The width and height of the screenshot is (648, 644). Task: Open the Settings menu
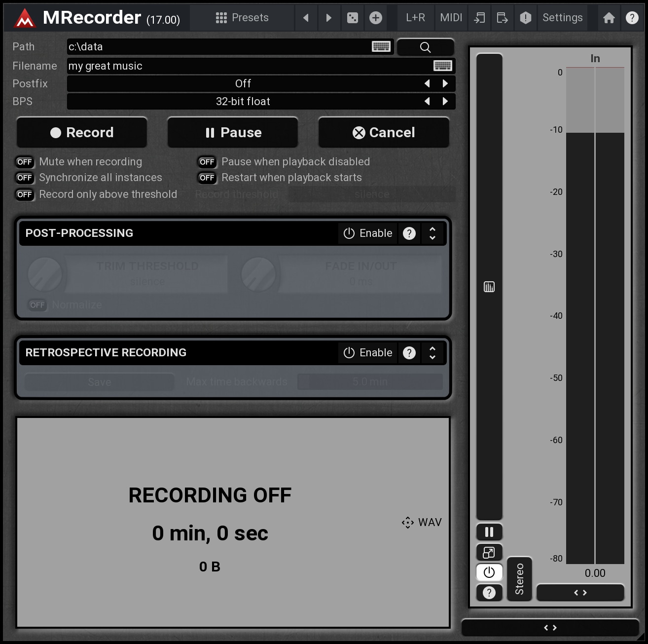(x=562, y=18)
